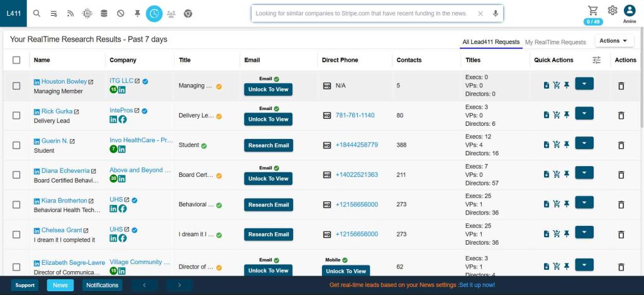
Task: Open the Actions dropdown at top right
Action: [x=614, y=41]
